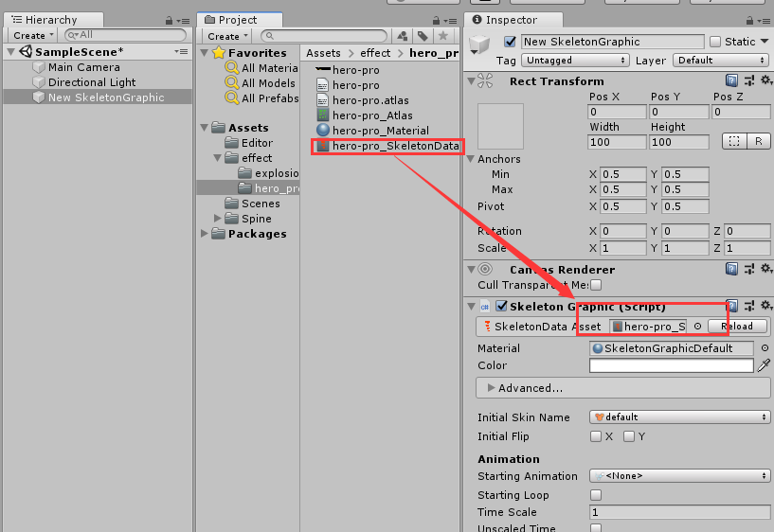Open the Hierarchy Create menu

pyautogui.click(x=32, y=36)
